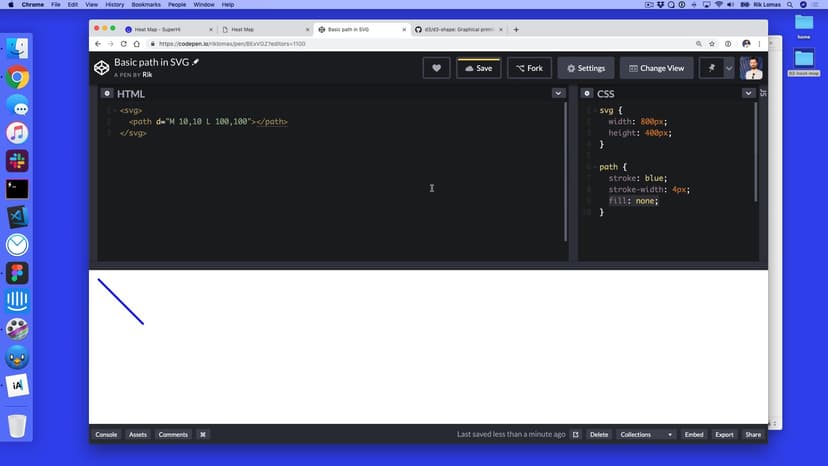Viewport: 828px width, 466px height.
Task: Fork this pen
Action: click(x=529, y=68)
